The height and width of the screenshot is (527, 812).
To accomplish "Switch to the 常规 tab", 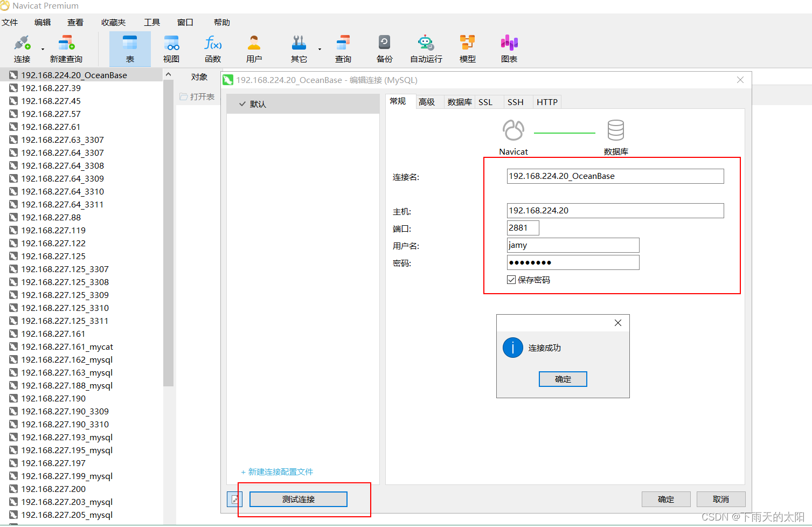I will click(401, 101).
